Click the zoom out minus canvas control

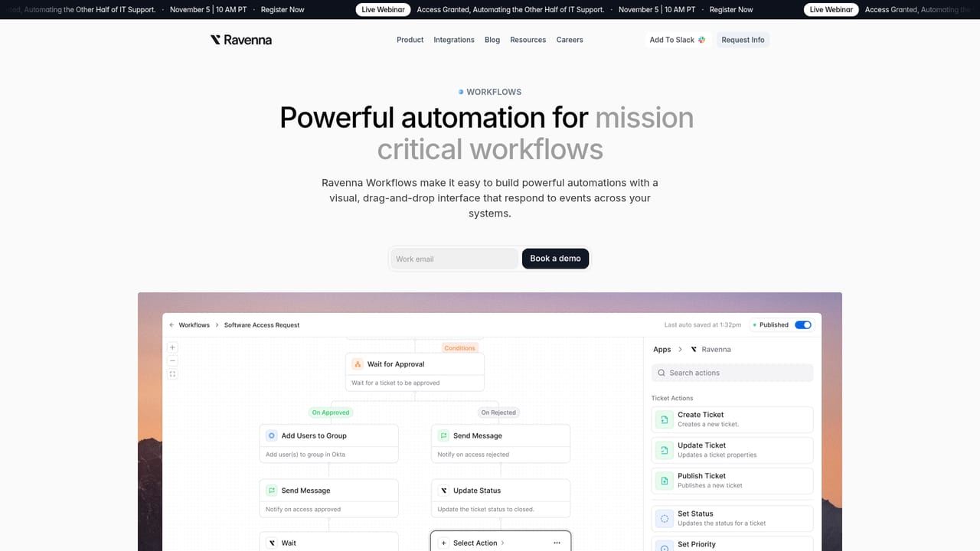click(x=172, y=360)
